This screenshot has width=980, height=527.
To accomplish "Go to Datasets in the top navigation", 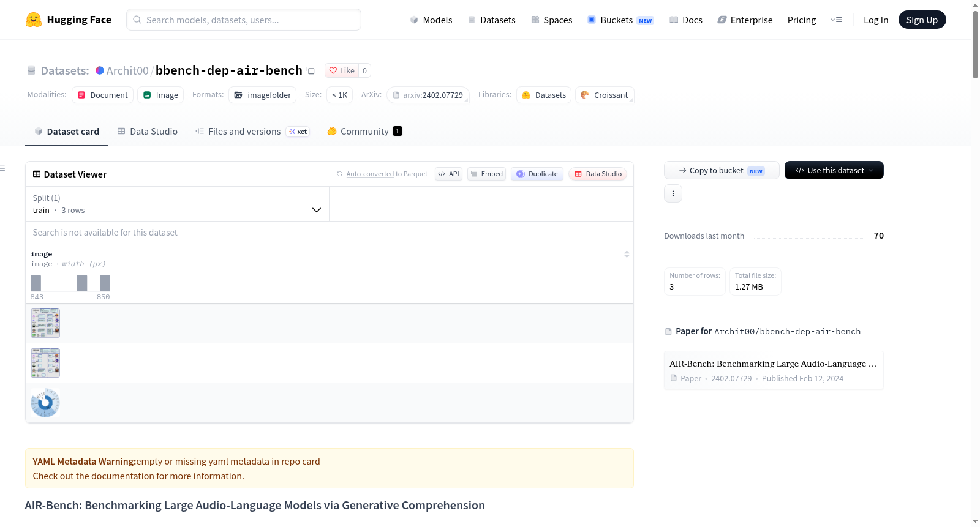I will click(x=491, y=20).
